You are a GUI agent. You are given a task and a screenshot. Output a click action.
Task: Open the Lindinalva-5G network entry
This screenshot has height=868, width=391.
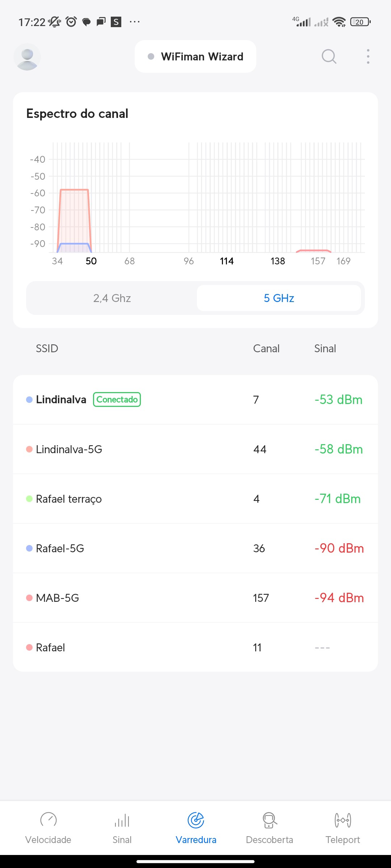(195, 449)
